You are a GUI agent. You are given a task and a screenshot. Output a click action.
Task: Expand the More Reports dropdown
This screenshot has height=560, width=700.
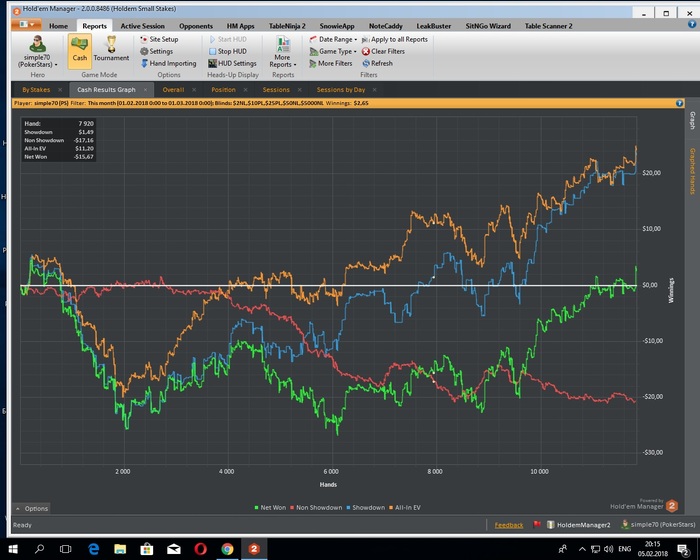coord(283,52)
